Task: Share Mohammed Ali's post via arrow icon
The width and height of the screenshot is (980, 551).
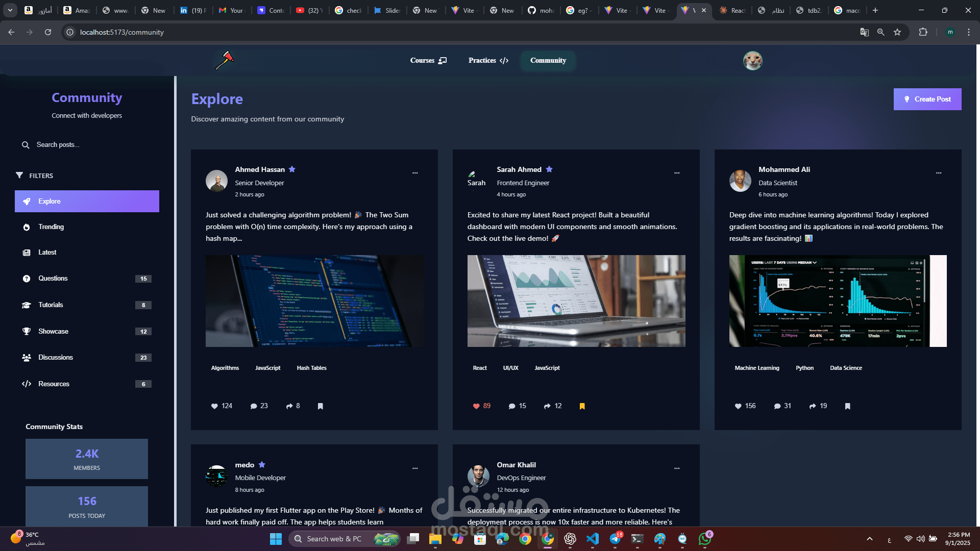Action: pos(813,406)
